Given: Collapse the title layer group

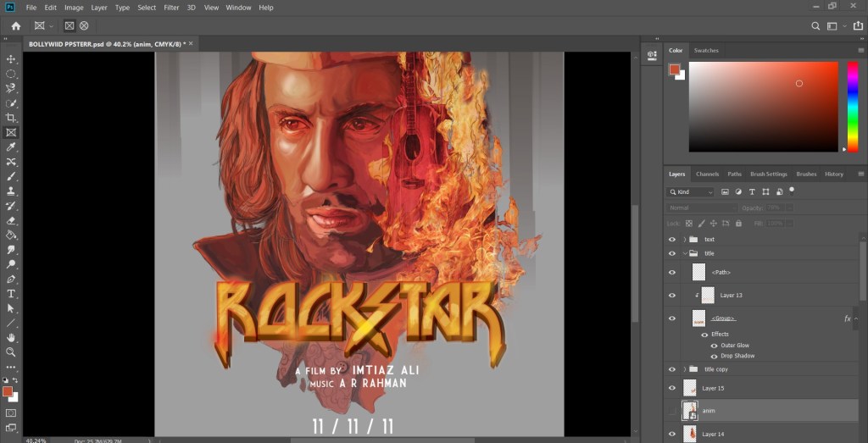Looking at the screenshot, I should 684,253.
